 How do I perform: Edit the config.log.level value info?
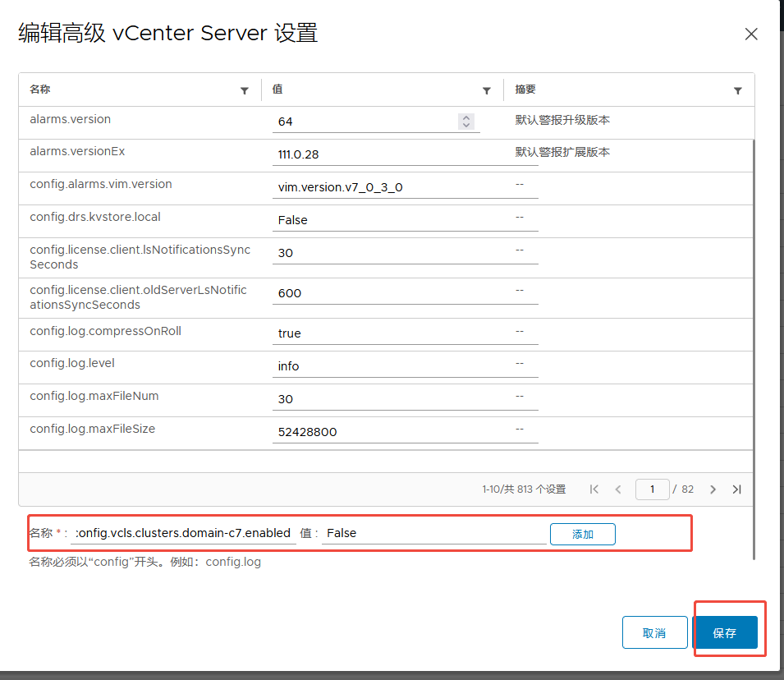(405, 366)
